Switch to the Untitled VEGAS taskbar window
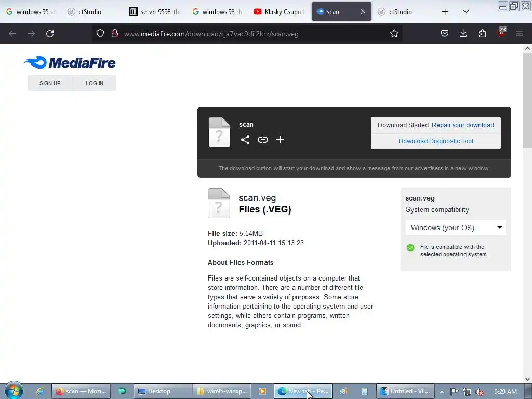 [x=405, y=391]
